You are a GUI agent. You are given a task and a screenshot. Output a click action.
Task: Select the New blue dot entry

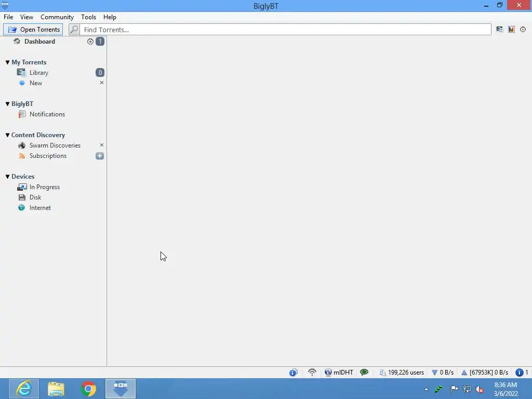(x=22, y=83)
